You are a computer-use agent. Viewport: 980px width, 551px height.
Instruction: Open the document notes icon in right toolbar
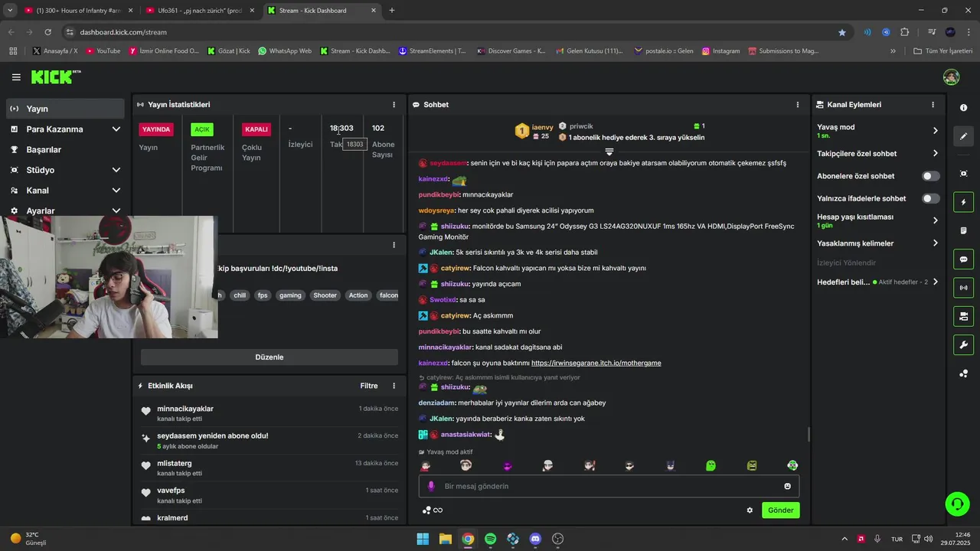coord(963,230)
